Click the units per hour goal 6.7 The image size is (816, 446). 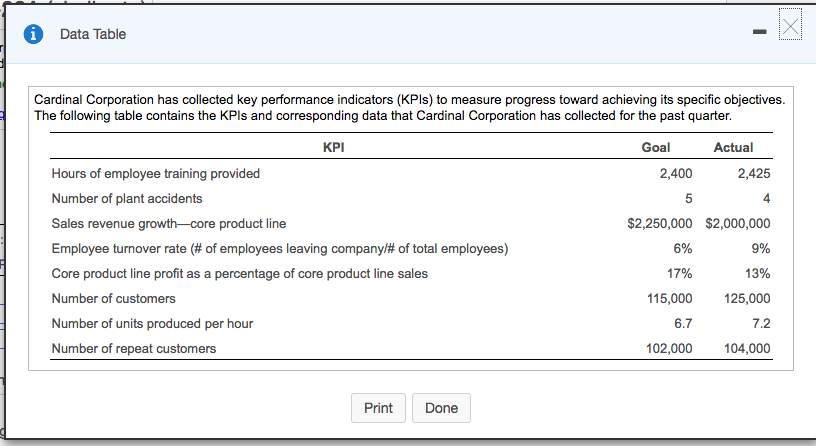683,323
